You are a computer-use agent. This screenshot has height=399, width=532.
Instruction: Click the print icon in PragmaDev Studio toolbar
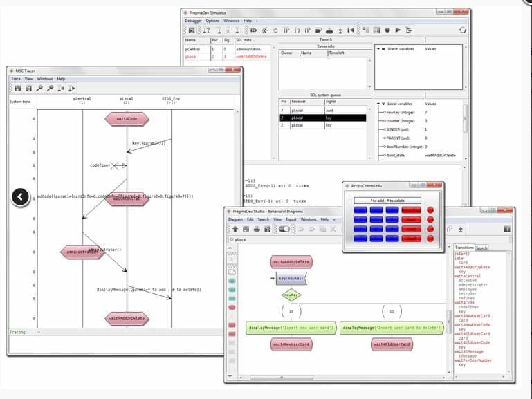click(257, 229)
